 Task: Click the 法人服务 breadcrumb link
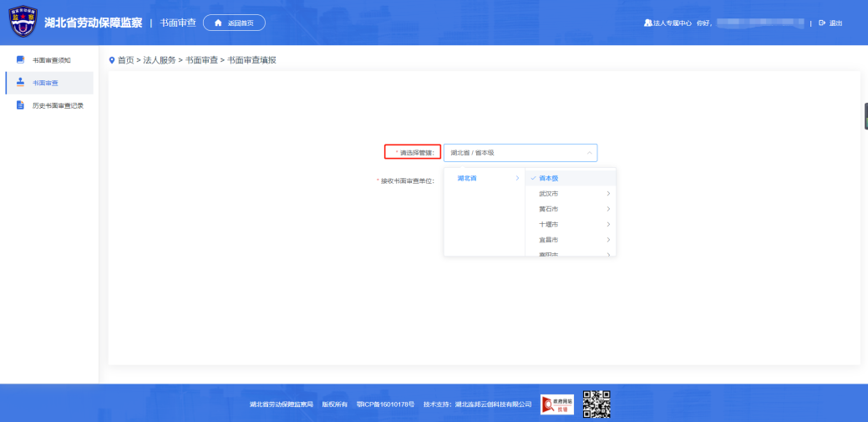tap(160, 60)
